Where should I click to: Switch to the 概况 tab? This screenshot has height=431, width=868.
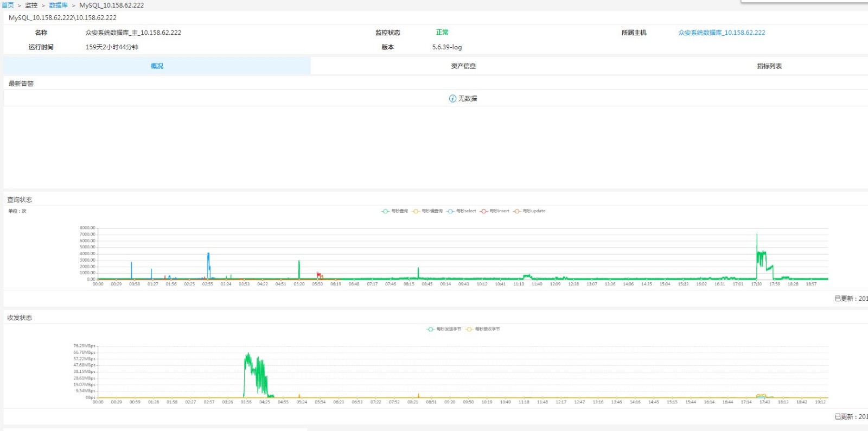click(x=157, y=66)
